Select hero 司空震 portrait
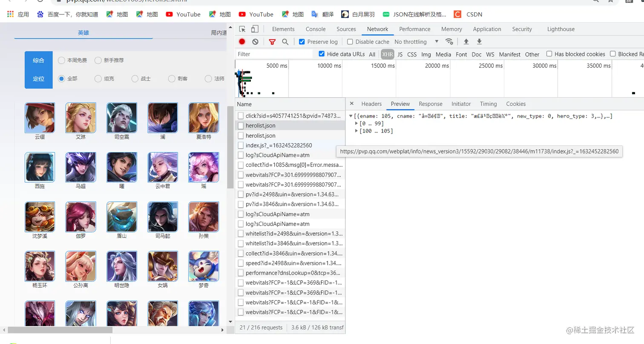The width and height of the screenshot is (644, 344). coord(122,118)
